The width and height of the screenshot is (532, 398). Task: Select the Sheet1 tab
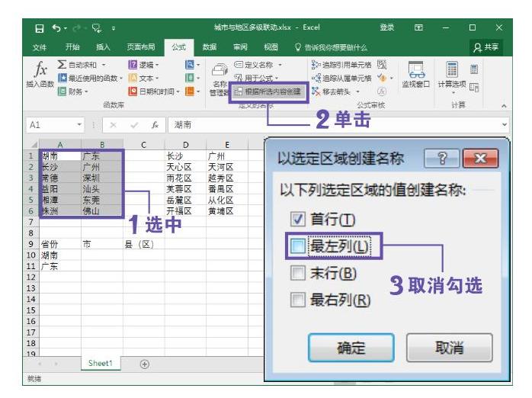point(101,364)
